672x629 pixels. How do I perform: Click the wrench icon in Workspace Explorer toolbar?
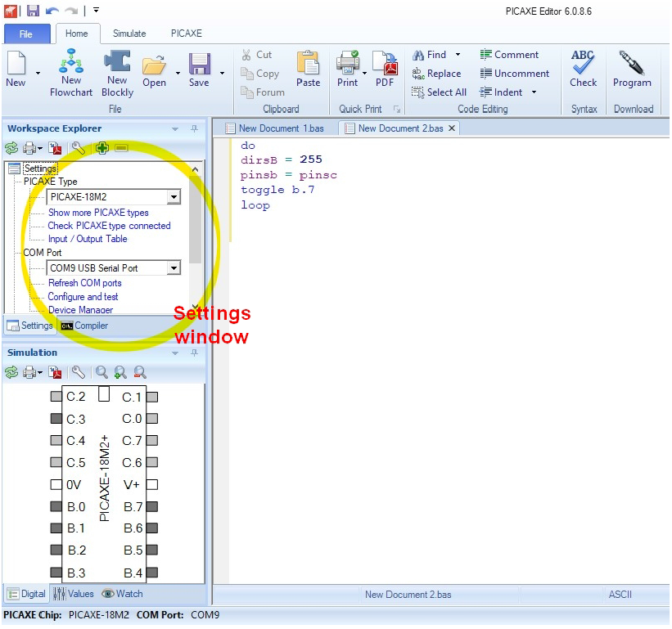point(79,148)
